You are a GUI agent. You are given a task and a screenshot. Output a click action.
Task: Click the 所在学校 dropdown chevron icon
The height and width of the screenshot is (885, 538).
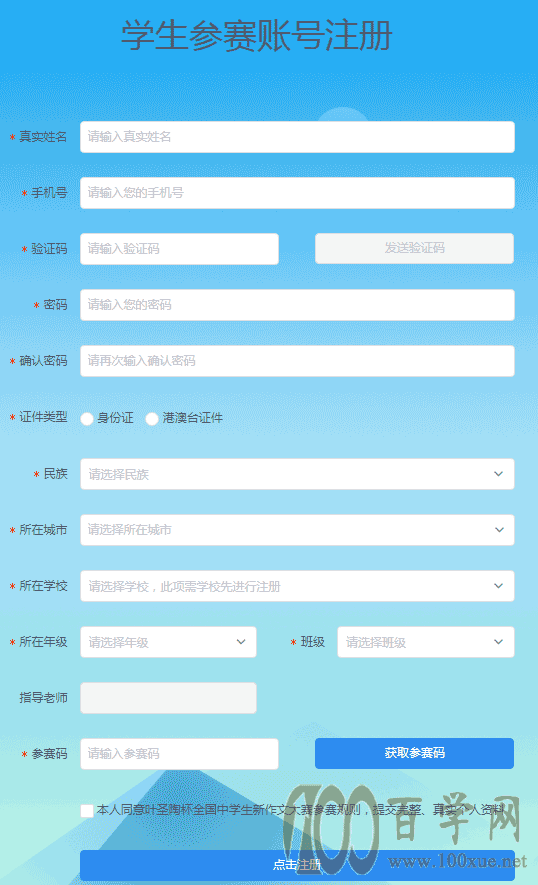point(498,586)
